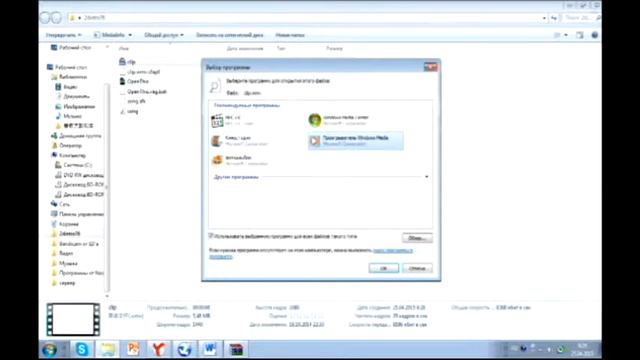Open Libraries in the navigation tree

coord(69,77)
